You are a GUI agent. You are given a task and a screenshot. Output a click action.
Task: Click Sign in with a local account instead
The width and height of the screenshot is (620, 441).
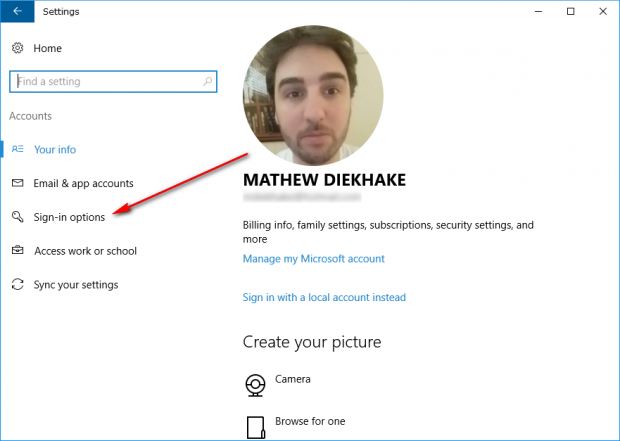[324, 297]
